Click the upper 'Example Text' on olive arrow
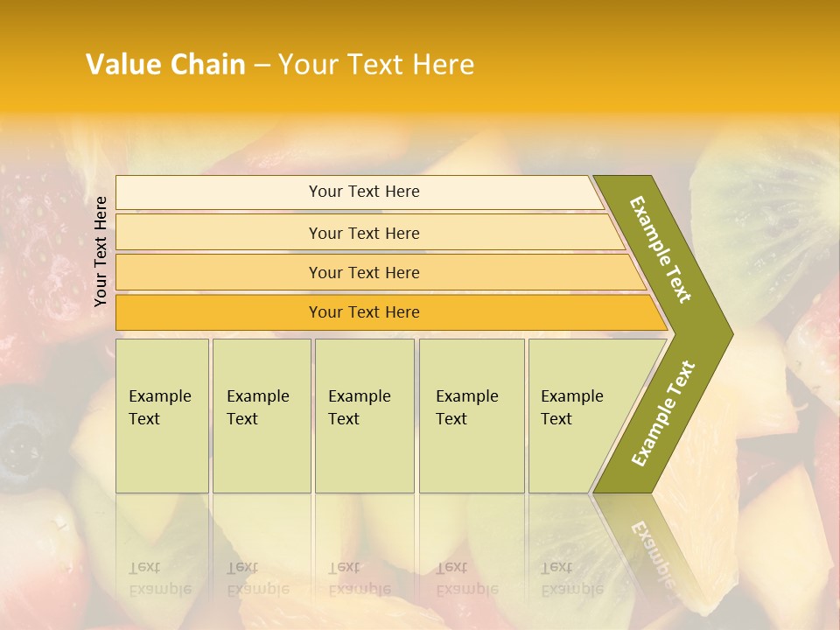This screenshot has width=840, height=630. [x=660, y=249]
